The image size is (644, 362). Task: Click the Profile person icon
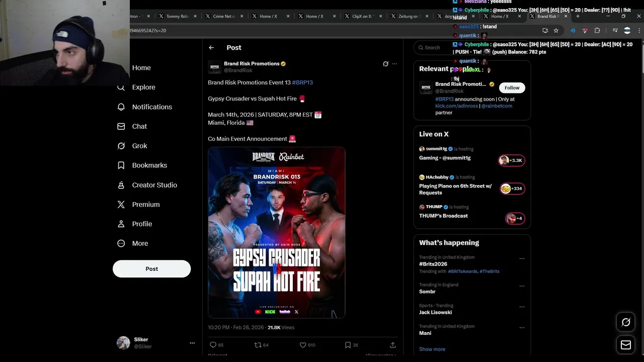[x=121, y=224]
